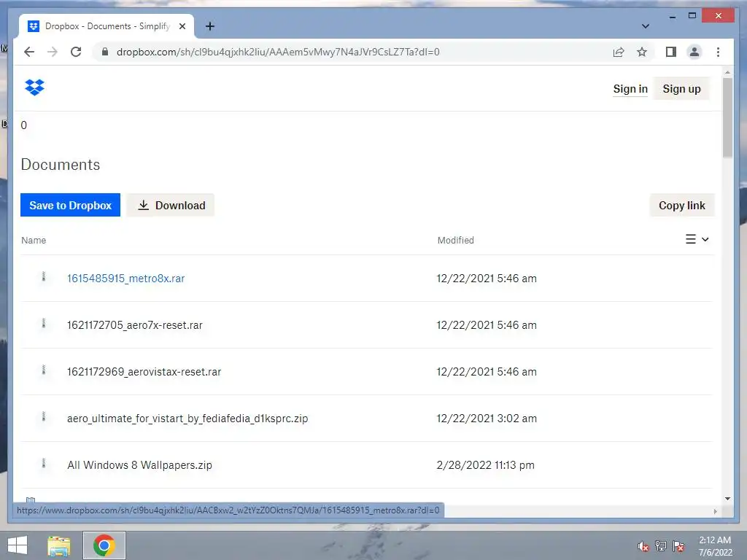Click horizontal scrollbar right arrow
Viewport: 747px width, 560px height.
click(x=715, y=511)
